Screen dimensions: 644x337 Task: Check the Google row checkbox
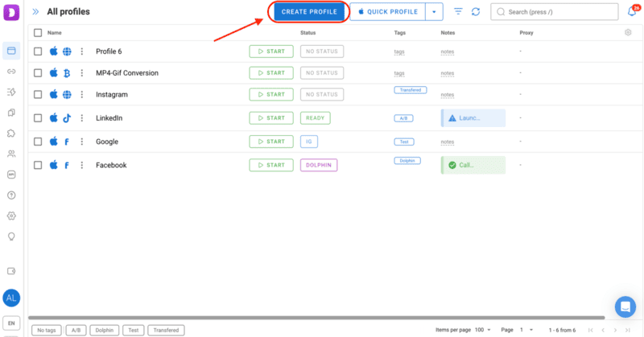tap(38, 142)
